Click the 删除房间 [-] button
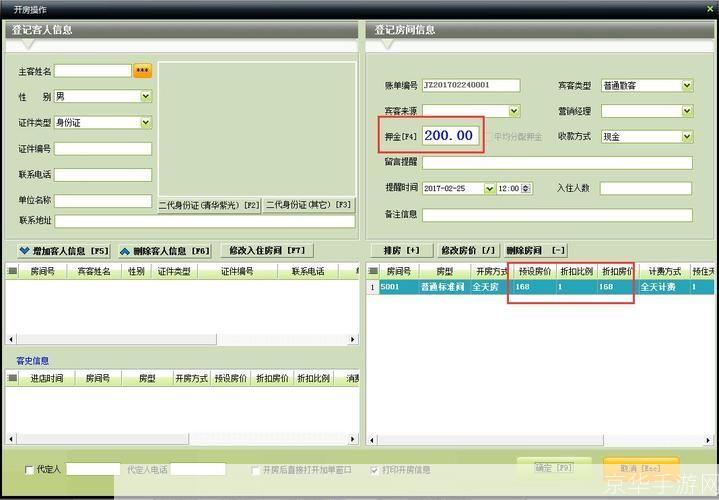The width and height of the screenshot is (719, 500). (x=535, y=250)
